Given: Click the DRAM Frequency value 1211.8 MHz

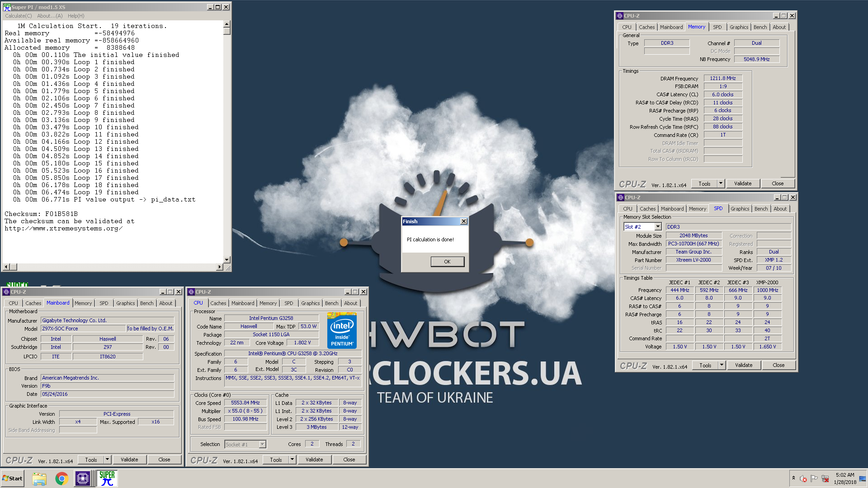Looking at the screenshot, I should 722,78.
